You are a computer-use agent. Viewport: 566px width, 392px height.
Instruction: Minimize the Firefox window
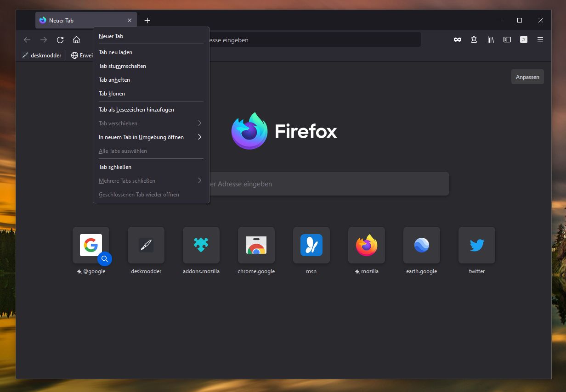tap(498, 20)
